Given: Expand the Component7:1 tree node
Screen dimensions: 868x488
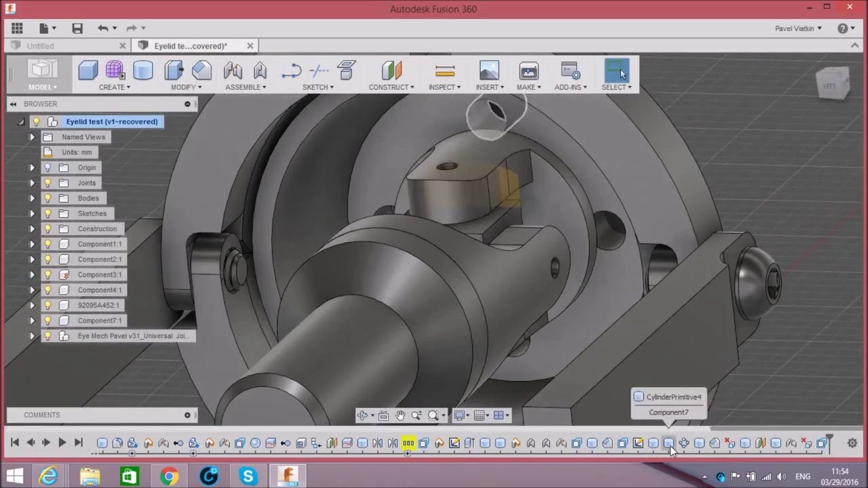Looking at the screenshot, I should tap(32, 321).
